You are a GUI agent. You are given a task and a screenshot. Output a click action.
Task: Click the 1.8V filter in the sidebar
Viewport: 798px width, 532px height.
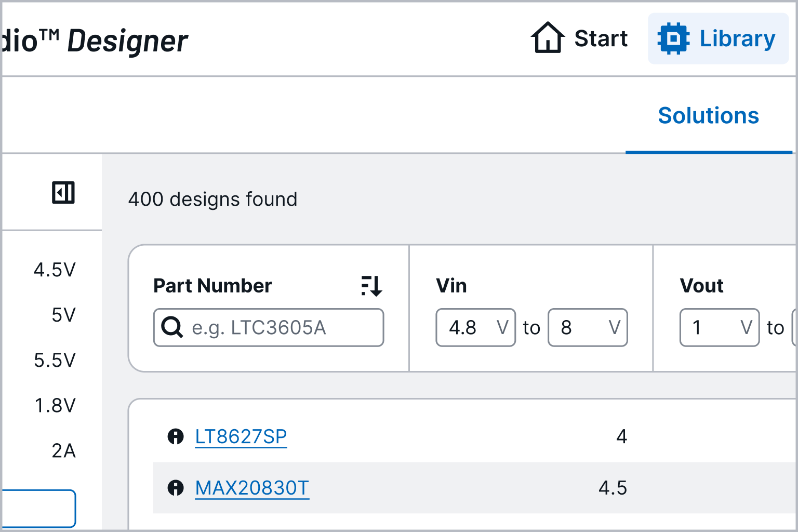click(55, 406)
